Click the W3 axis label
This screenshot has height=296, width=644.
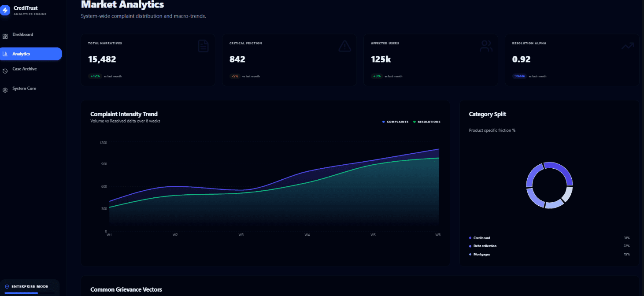coord(241,235)
